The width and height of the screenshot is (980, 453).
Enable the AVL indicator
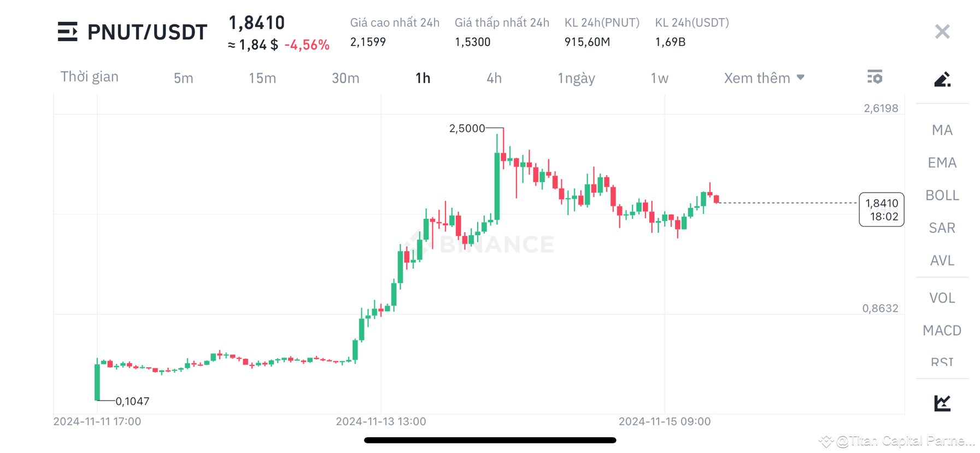[941, 260]
